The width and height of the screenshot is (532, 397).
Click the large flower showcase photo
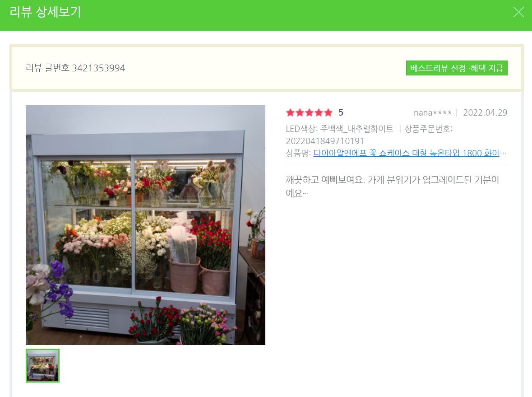tap(146, 225)
